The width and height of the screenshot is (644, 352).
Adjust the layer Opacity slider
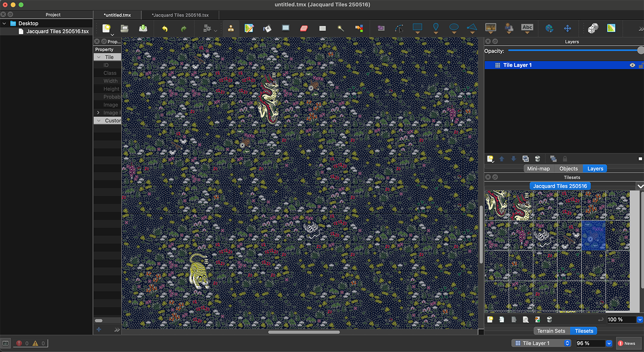click(x=575, y=51)
